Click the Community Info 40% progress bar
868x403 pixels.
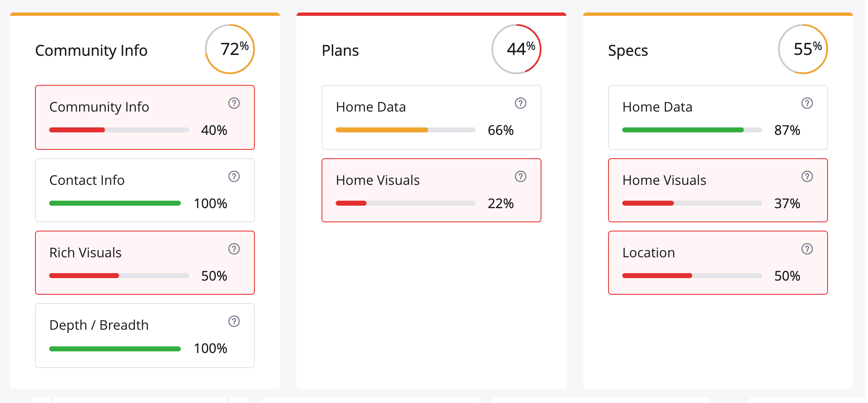(x=119, y=130)
